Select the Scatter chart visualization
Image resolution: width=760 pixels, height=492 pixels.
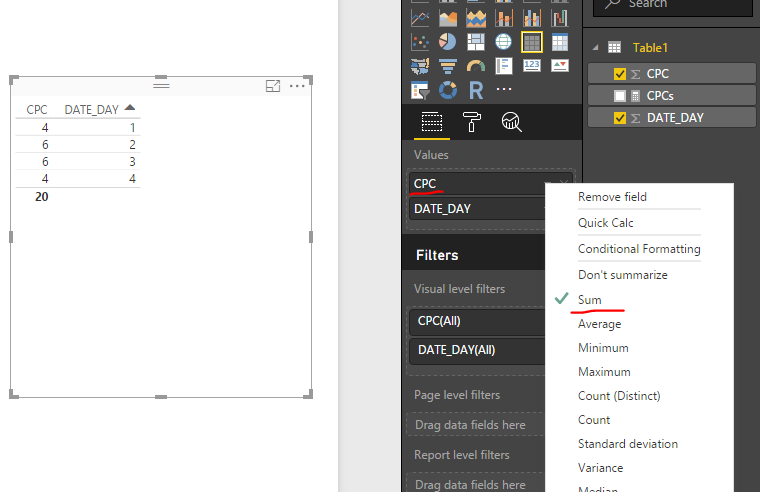pos(420,42)
